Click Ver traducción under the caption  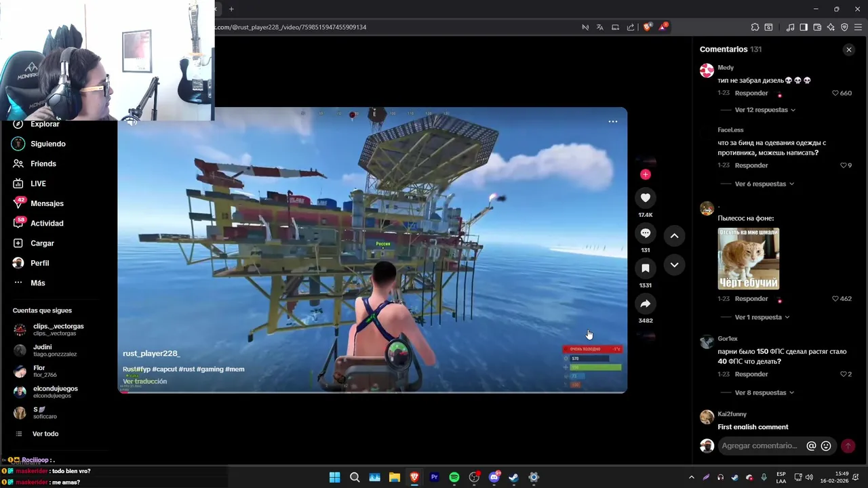pos(145,382)
